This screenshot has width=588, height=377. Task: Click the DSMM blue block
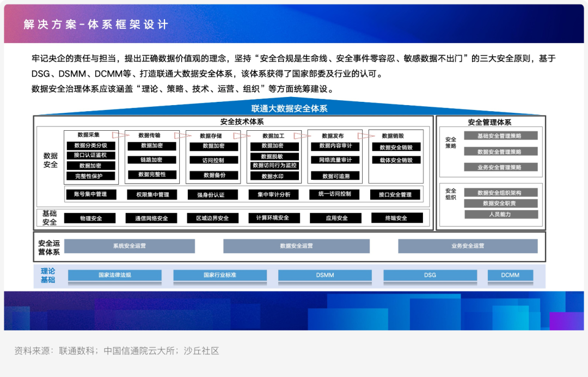click(x=324, y=275)
